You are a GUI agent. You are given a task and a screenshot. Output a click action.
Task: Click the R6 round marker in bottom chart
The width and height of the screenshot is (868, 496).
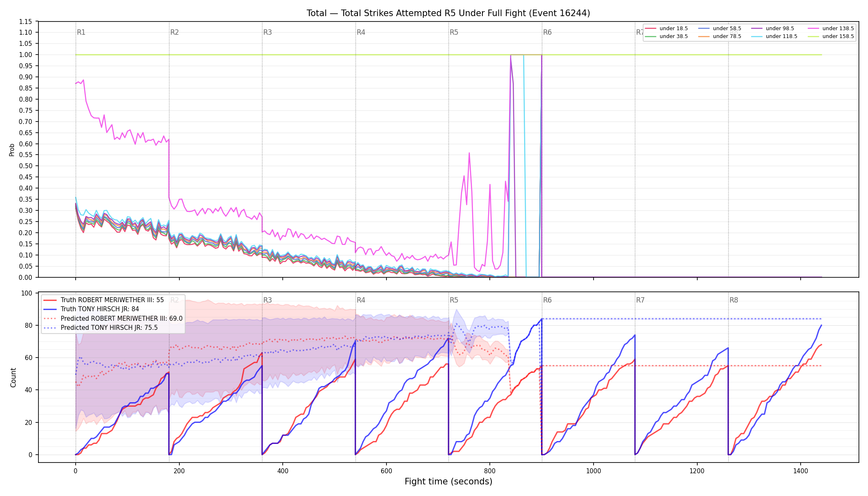(x=547, y=300)
